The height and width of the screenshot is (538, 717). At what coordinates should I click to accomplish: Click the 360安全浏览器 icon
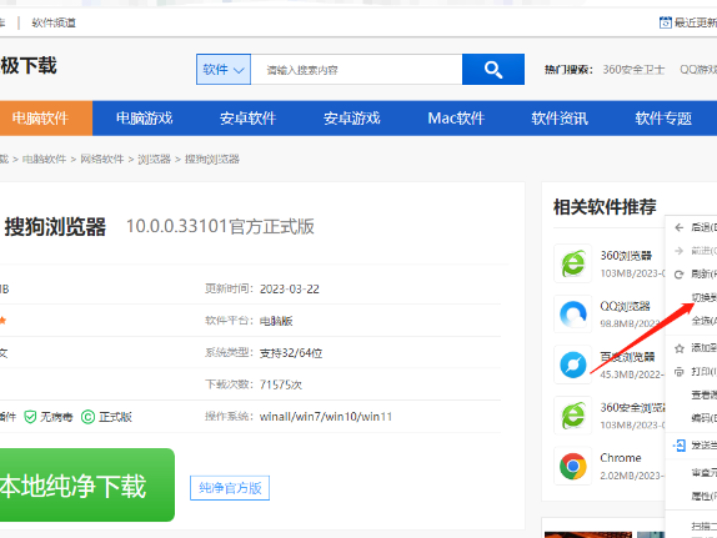(x=573, y=415)
